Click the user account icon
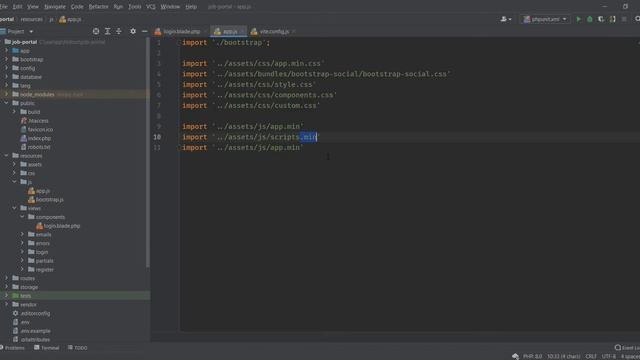Image resolution: width=640 pixels, height=360 pixels. point(506,19)
